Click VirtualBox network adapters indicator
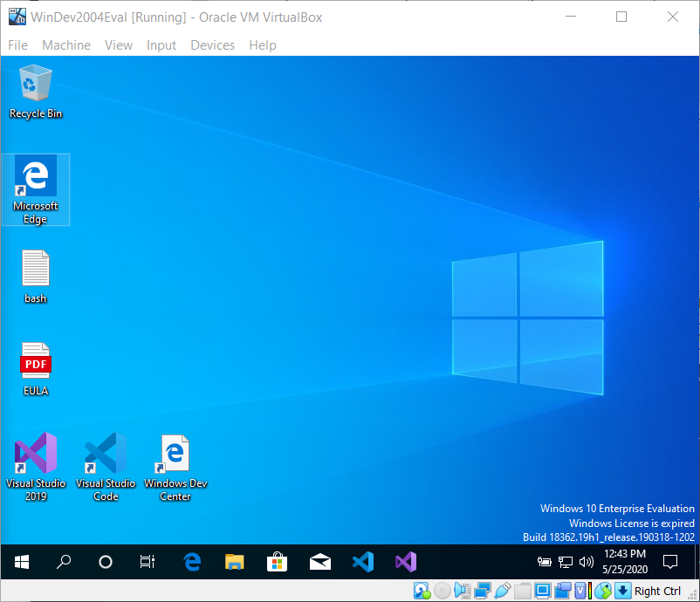 483,591
